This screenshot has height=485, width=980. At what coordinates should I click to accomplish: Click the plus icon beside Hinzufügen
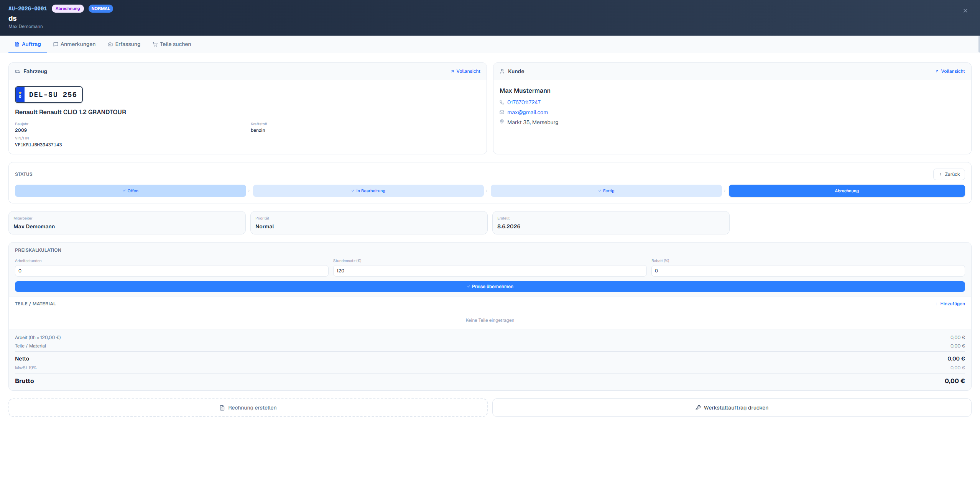(x=937, y=304)
